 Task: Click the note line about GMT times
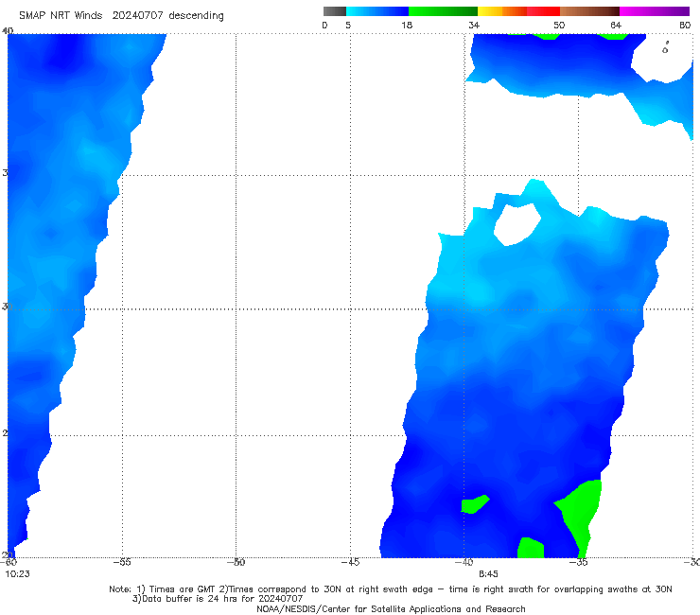[391, 589]
